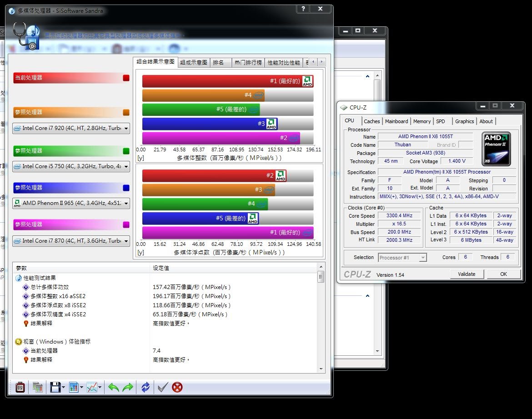Click the CPU-Z title bar icon
The height and width of the screenshot is (419, 532).
tap(344, 107)
